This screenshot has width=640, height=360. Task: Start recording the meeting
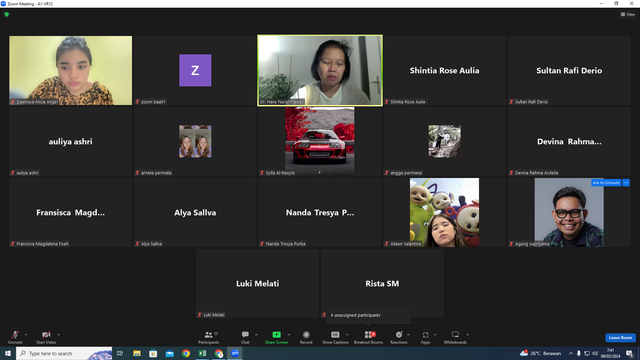pyautogui.click(x=306, y=338)
